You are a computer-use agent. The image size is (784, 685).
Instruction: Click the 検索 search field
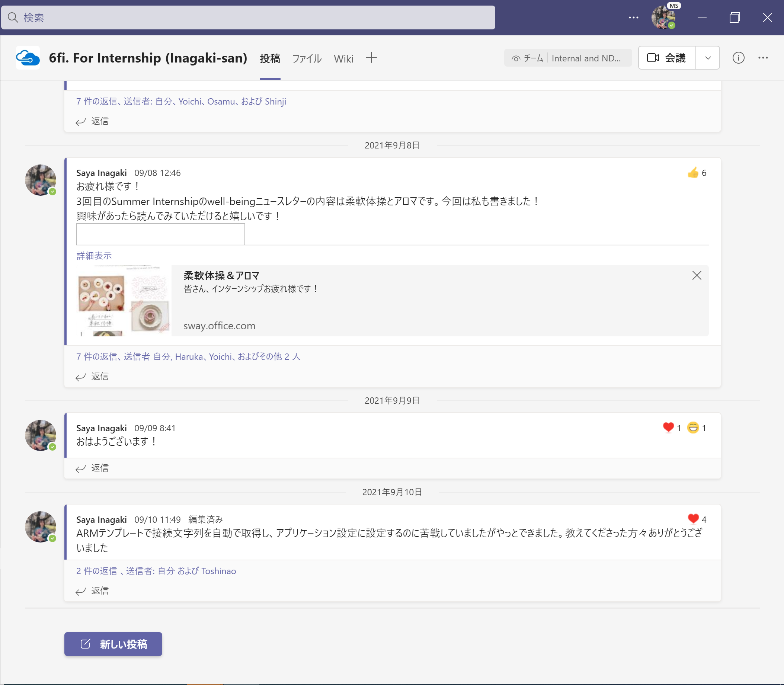click(249, 17)
